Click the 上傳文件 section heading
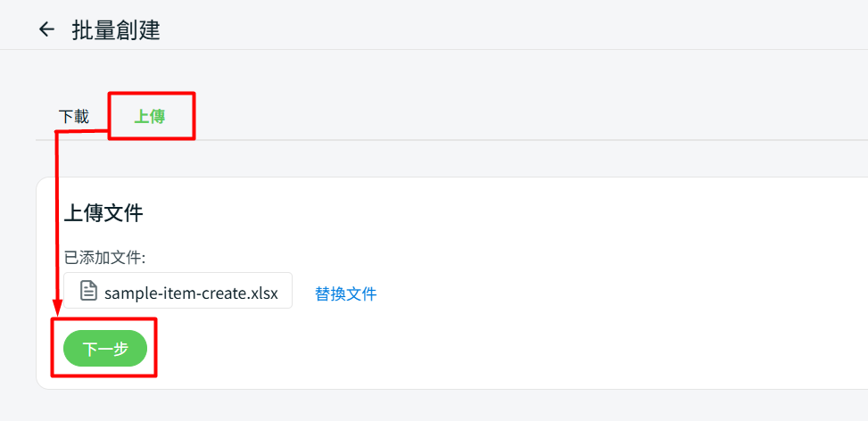The height and width of the screenshot is (421, 868). (x=103, y=213)
